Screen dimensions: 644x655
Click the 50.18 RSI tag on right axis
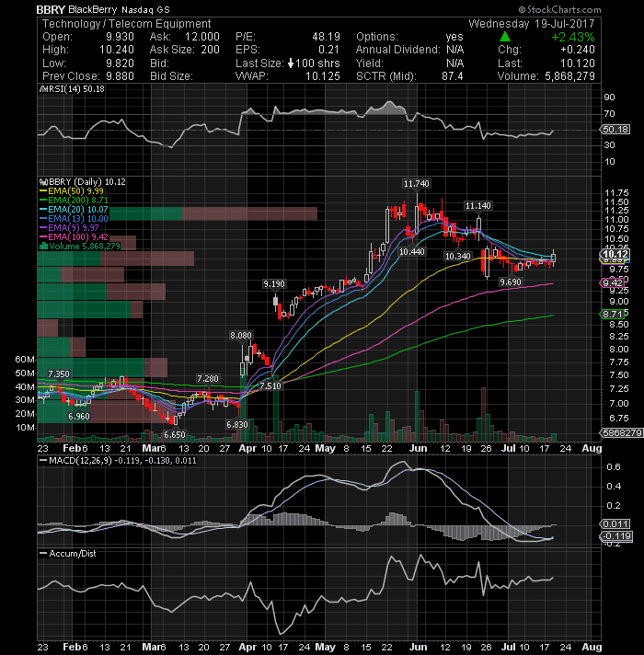point(615,130)
